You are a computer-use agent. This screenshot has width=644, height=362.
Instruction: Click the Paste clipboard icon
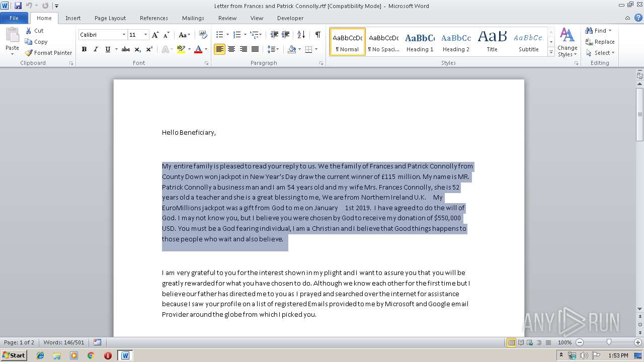click(12, 35)
